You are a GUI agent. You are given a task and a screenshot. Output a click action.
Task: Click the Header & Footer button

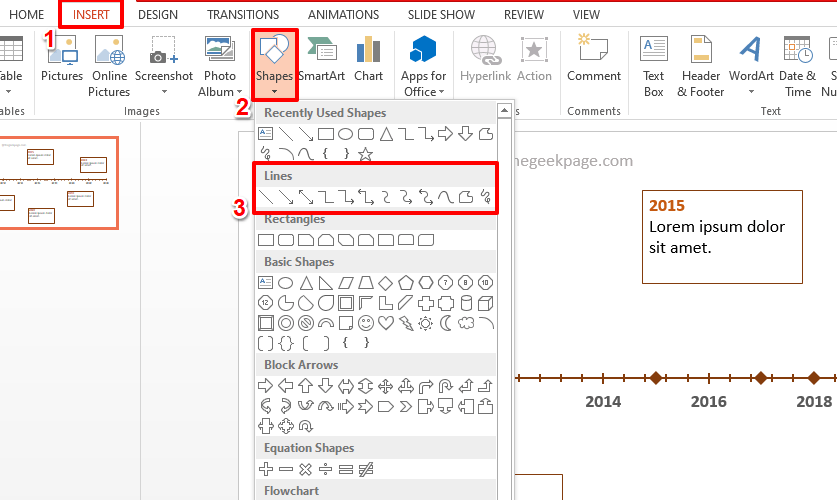click(x=700, y=65)
